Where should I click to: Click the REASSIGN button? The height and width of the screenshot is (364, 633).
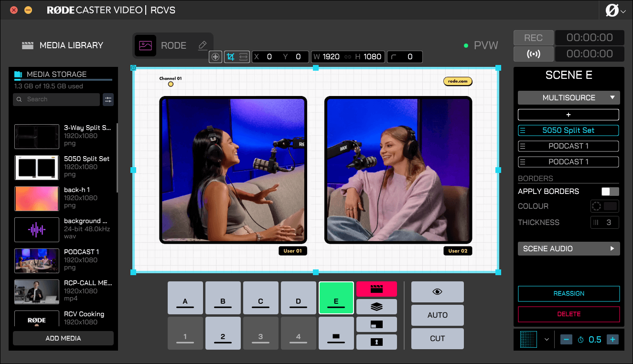569,294
